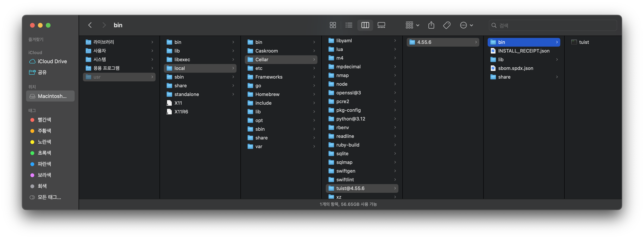Open the swiftlint folder
This screenshot has height=239, width=644.
pyautogui.click(x=345, y=180)
